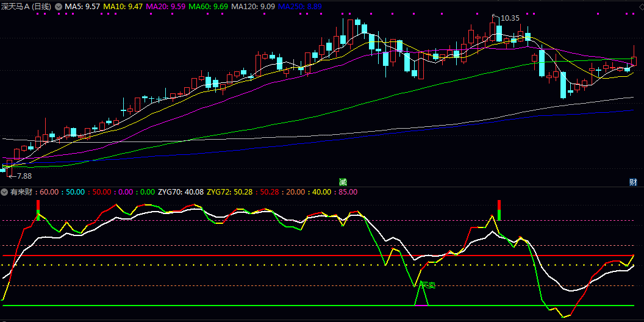Click the green 0.00 indicator value

click(148, 192)
